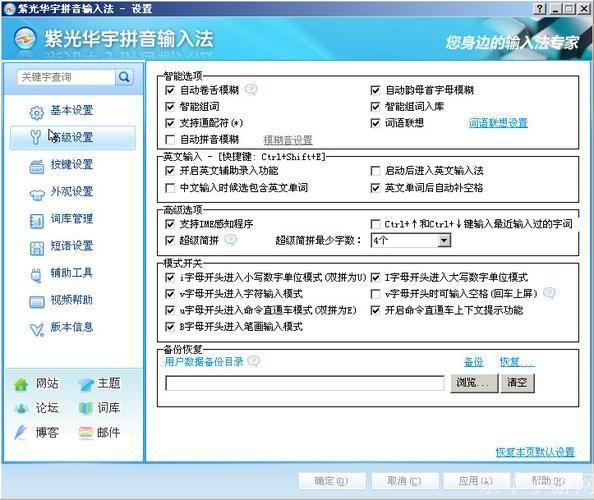This screenshot has width=594, height=500.
Task: Toggle 开启命令直通车上下文提示功能 checkbox
Action: point(375,311)
